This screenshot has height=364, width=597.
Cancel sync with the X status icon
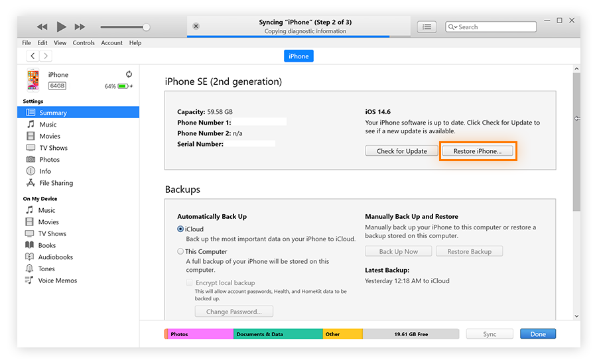click(196, 27)
